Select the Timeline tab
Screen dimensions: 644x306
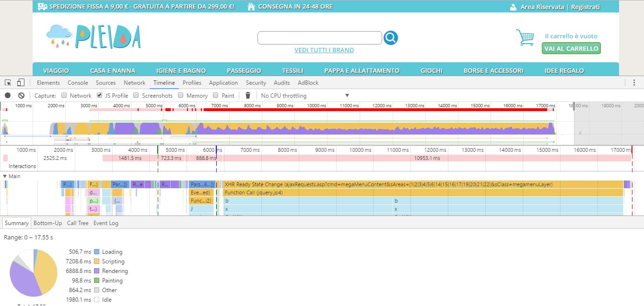click(x=164, y=83)
